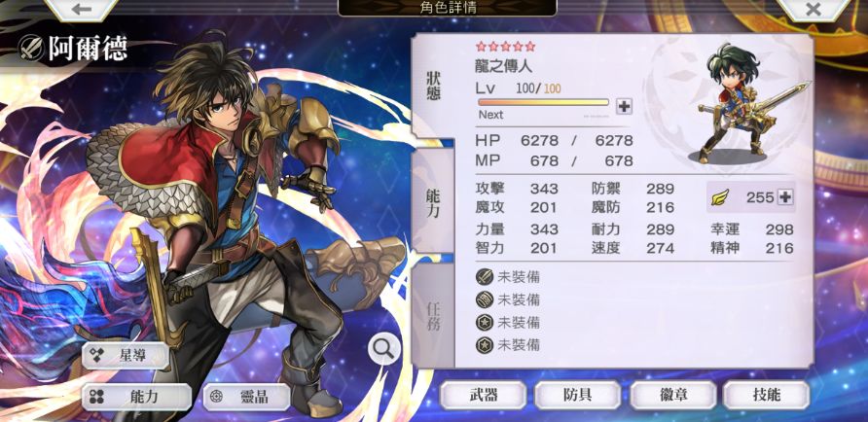Open the 徽章 emblem button
This screenshot has height=422, width=868.
673,395
